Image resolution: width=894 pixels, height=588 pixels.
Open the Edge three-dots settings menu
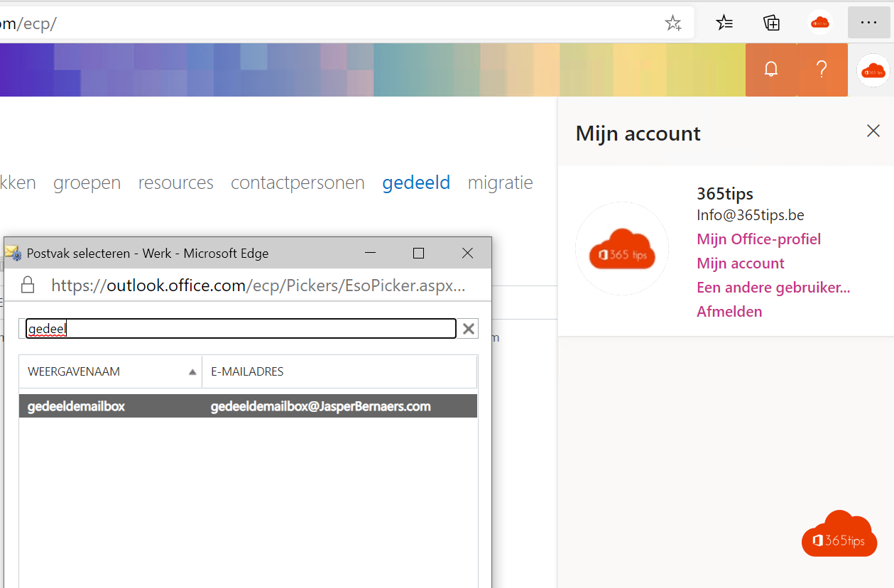[868, 23]
